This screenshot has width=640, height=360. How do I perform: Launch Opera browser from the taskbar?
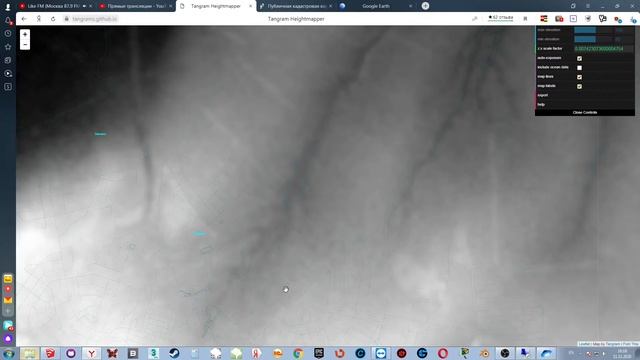[443, 353]
